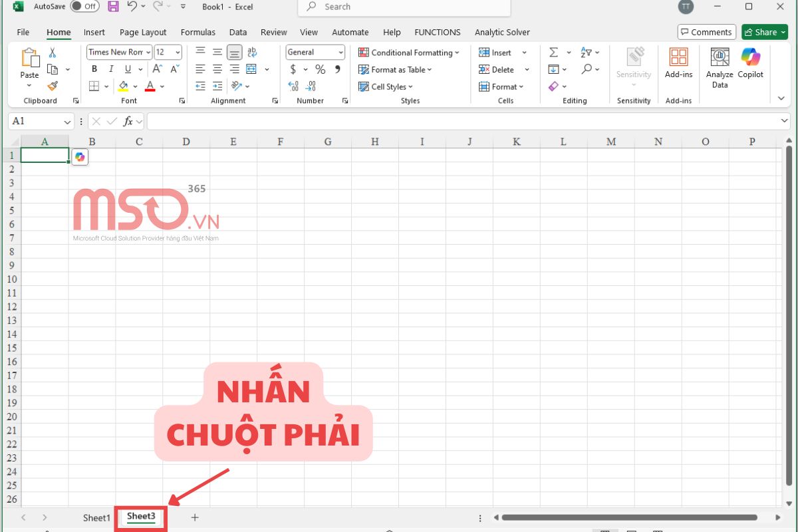Click the Copy icon in Clipboard group
The image size is (798, 532).
pyautogui.click(x=53, y=69)
